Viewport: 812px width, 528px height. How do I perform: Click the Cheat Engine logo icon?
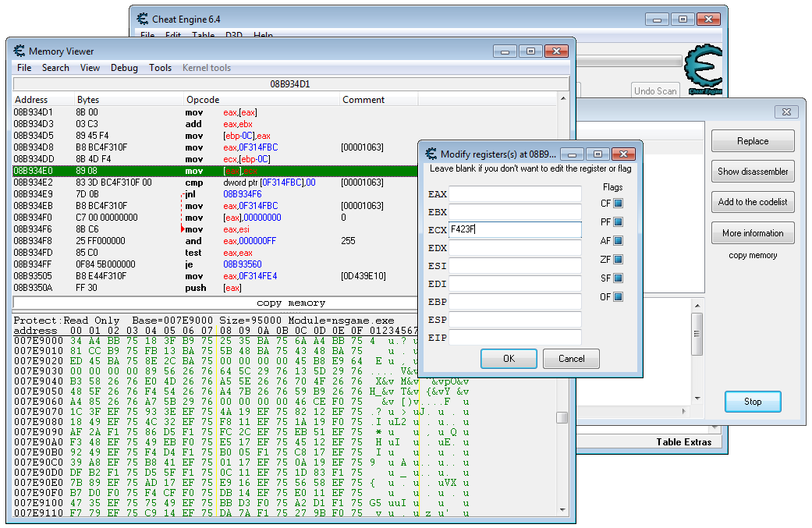[704, 72]
